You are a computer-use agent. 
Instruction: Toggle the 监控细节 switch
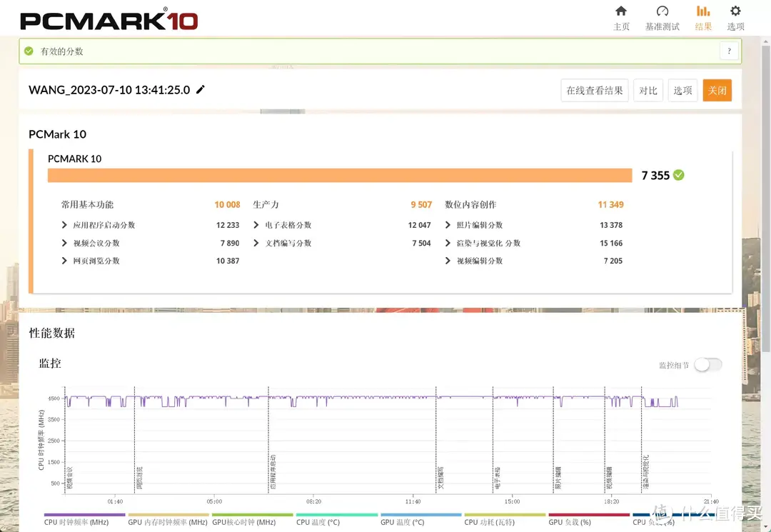[x=708, y=365]
